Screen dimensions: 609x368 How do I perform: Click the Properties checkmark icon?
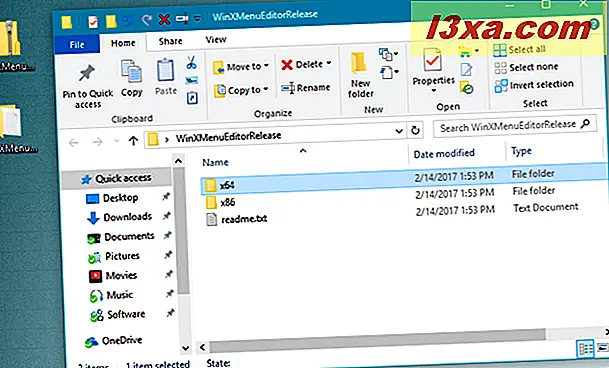tap(432, 60)
